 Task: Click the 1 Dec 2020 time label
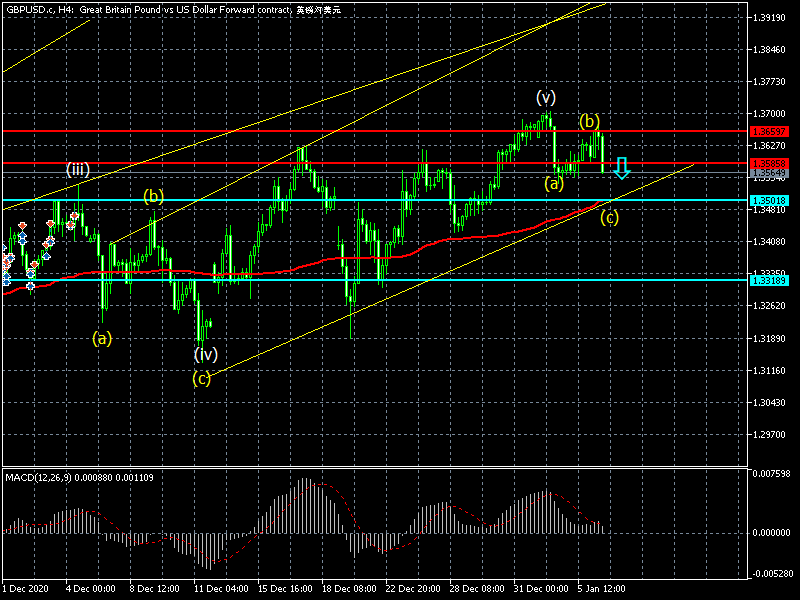click(26, 589)
